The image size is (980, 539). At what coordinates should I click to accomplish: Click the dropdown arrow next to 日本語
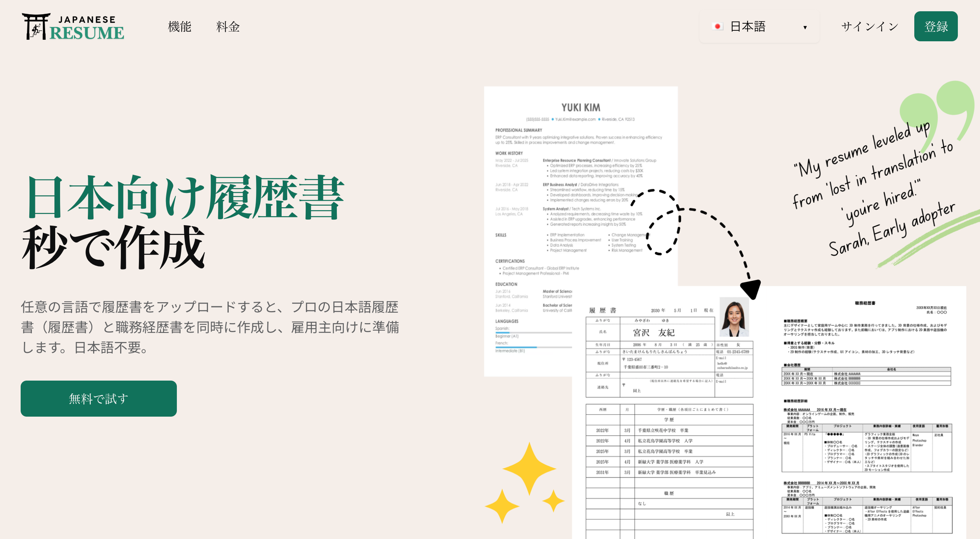coord(805,27)
